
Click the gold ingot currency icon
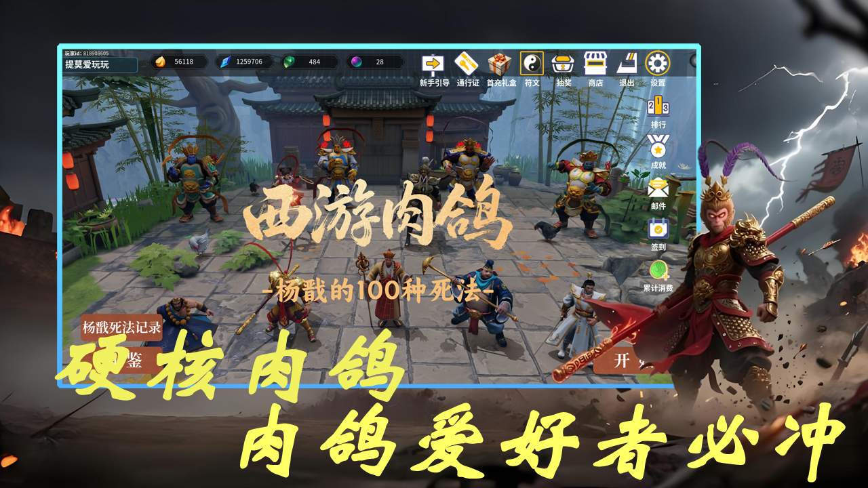159,62
